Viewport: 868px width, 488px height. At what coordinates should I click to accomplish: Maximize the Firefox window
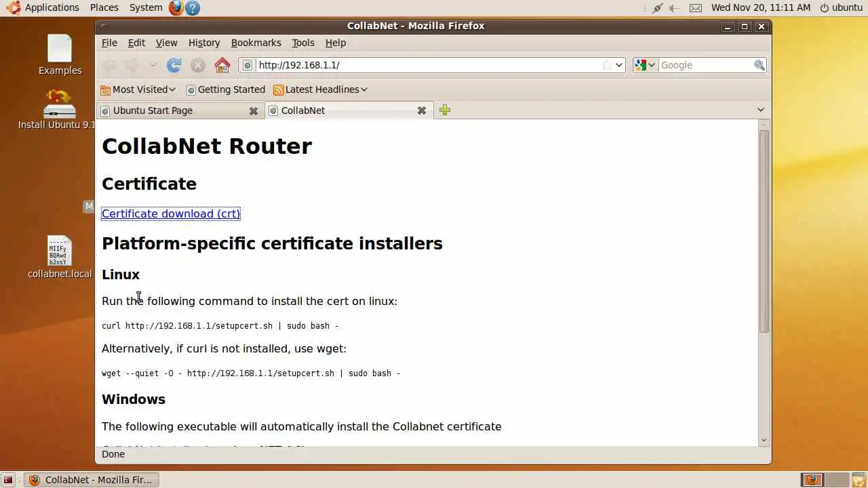point(745,26)
